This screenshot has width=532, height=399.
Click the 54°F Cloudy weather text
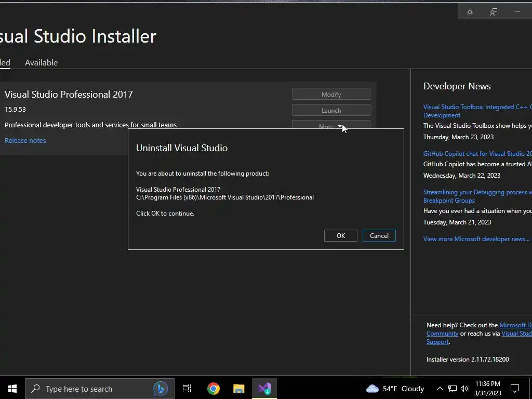pos(403,389)
